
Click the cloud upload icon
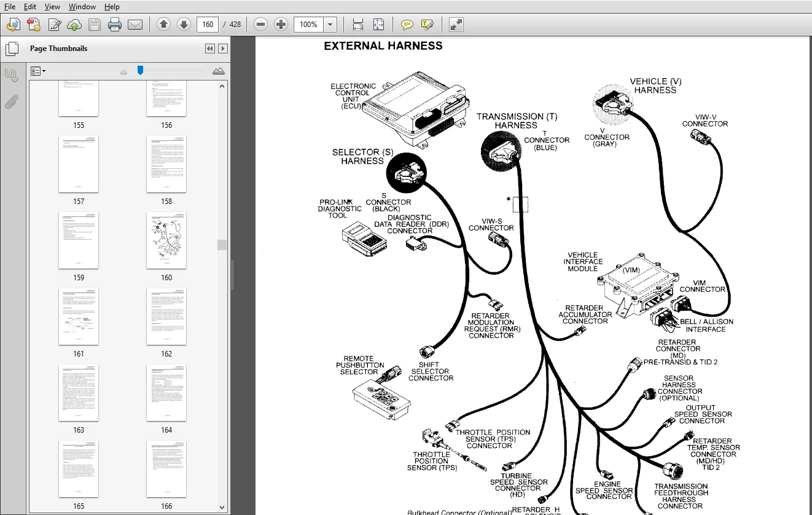(74, 25)
